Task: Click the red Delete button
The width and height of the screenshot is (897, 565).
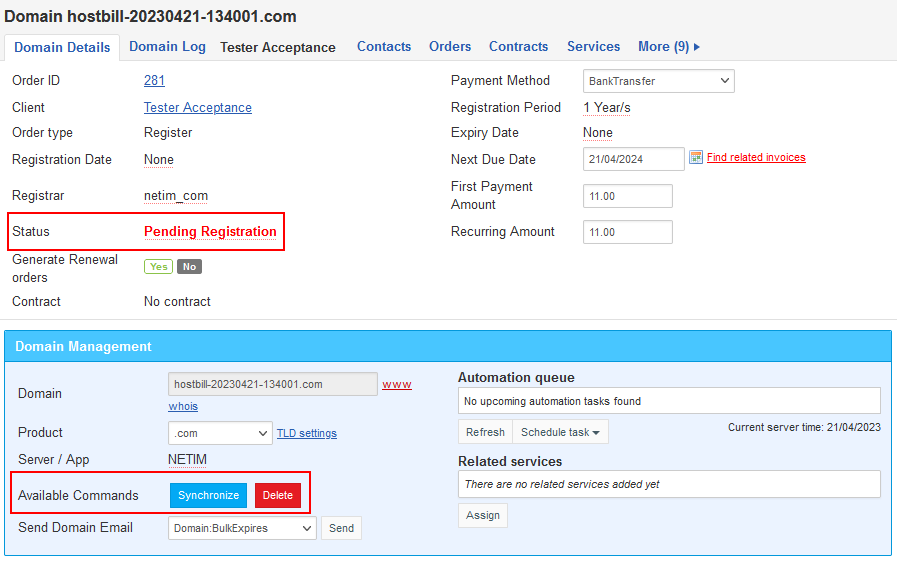Action: [x=277, y=495]
